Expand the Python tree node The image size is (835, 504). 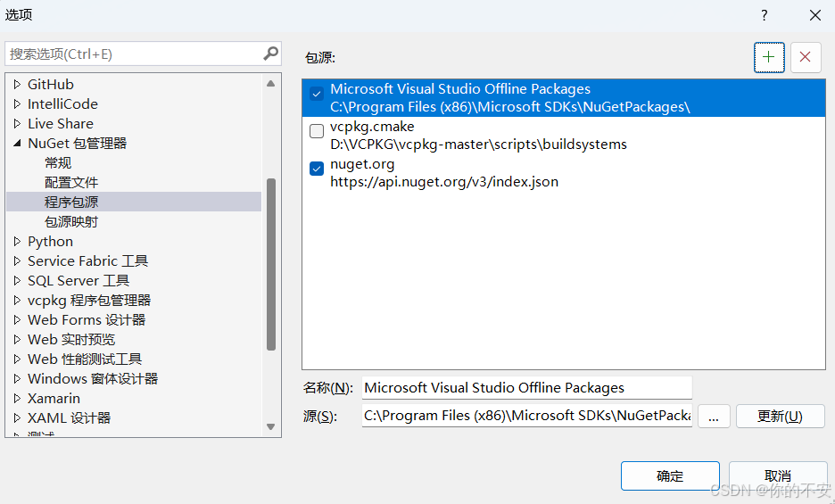point(17,242)
